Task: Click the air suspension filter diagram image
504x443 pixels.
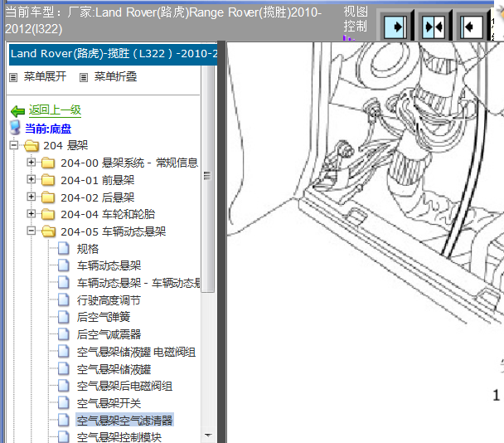Action: coord(366,183)
